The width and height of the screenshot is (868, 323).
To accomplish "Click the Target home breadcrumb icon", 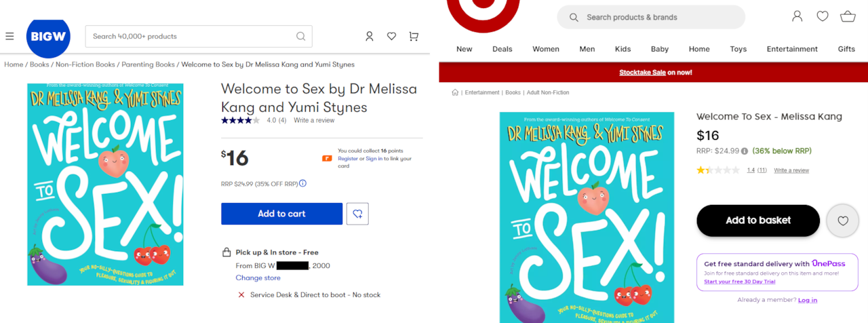I will click(x=455, y=92).
